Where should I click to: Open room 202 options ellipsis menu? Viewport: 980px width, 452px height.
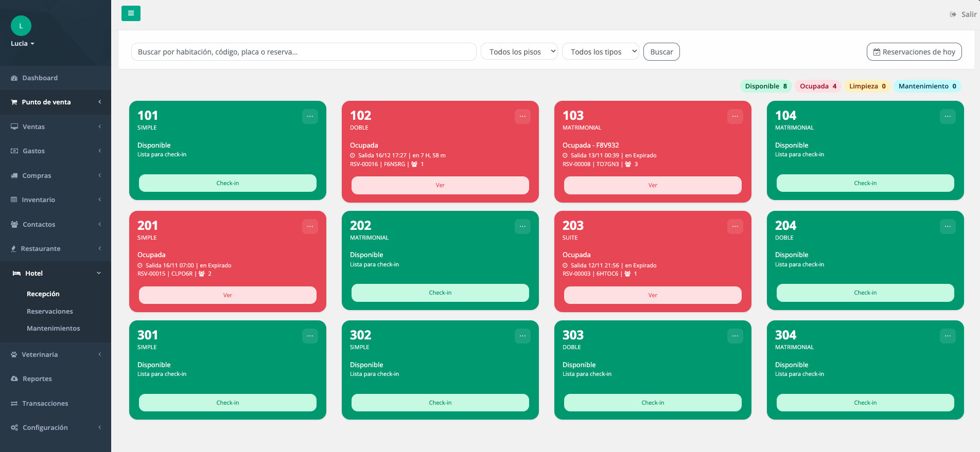click(522, 226)
